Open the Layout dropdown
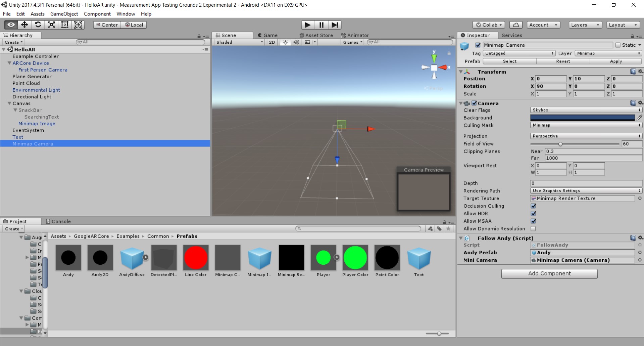Image resolution: width=644 pixels, height=346 pixels. 623,25
